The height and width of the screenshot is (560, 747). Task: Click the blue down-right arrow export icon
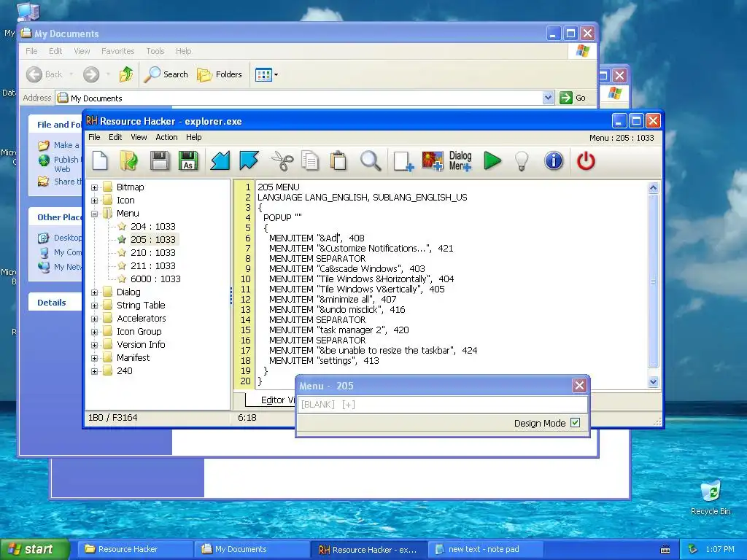pyautogui.click(x=249, y=161)
